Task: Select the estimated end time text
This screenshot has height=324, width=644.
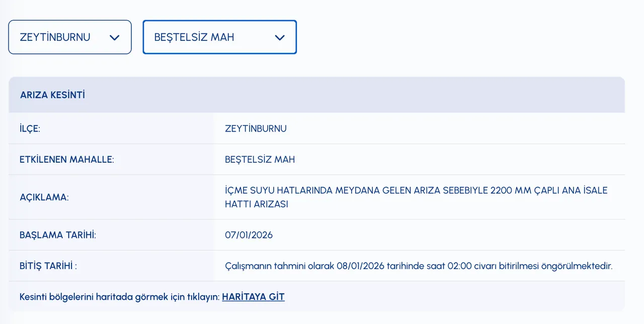Action: 419,266
